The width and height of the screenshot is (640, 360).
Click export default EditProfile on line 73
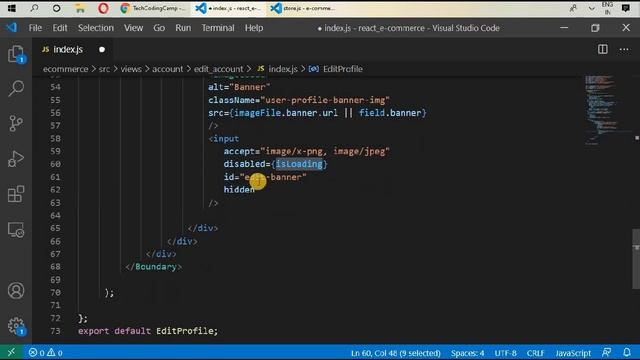click(x=148, y=331)
